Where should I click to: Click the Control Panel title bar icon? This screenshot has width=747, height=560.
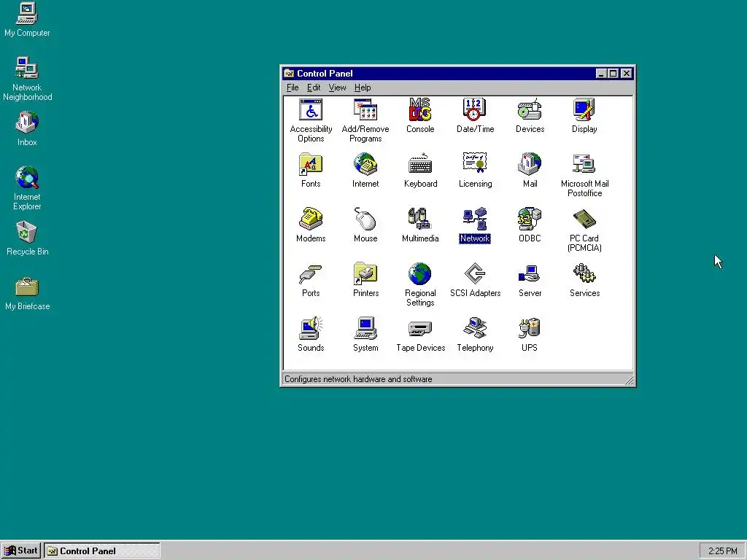coord(289,74)
